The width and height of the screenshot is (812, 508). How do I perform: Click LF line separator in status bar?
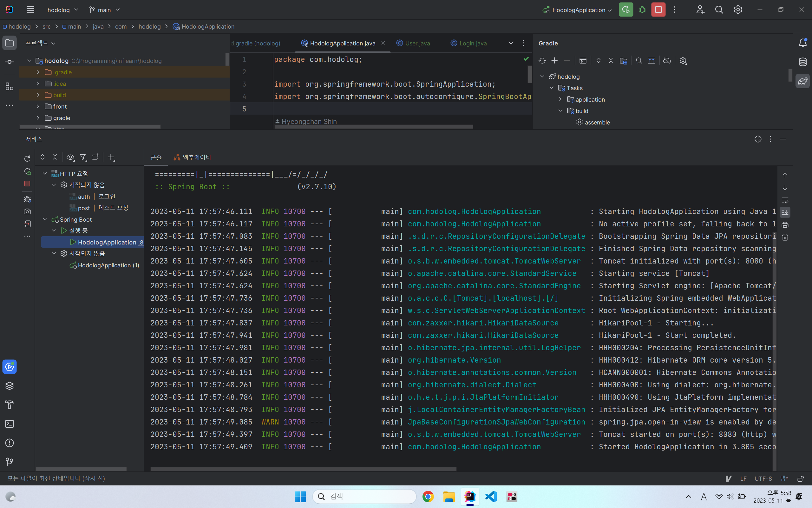tap(743, 478)
